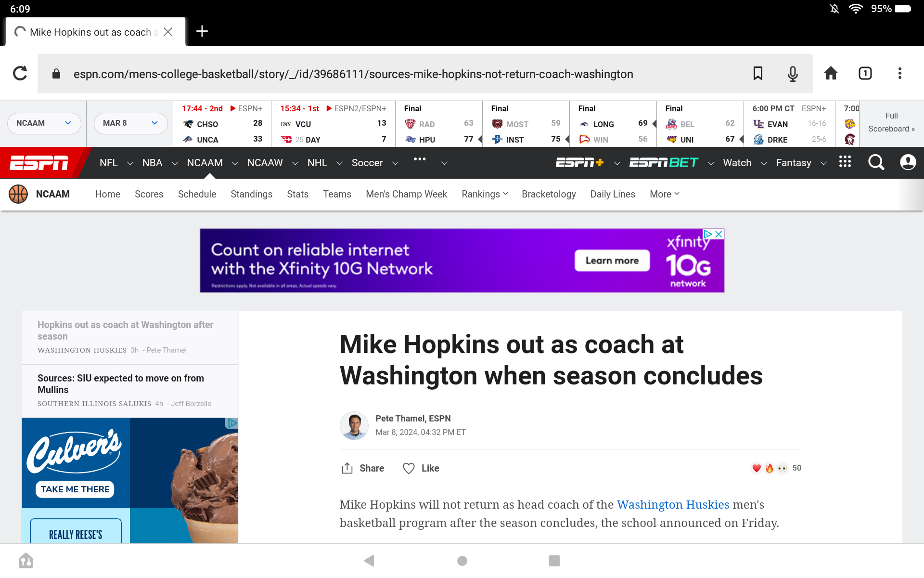The height and width of the screenshot is (578, 924).
Task: Open the browser three-dot overflow menu
Action: pyautogui.click(x=899, y=74)
